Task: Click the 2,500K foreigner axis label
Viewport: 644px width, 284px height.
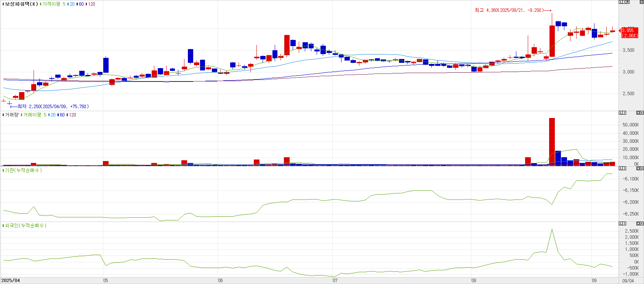Action: coord(632,231)
